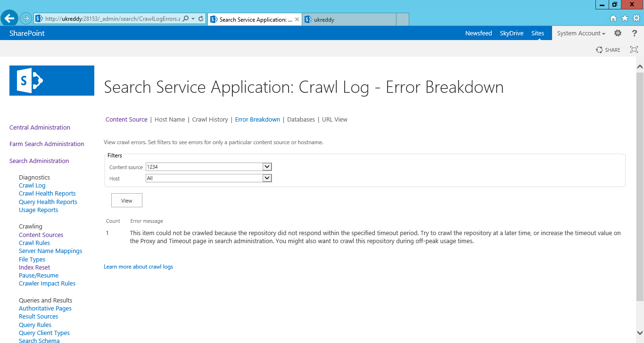Click the View button

pyautogui.click(x=127, y=200)
